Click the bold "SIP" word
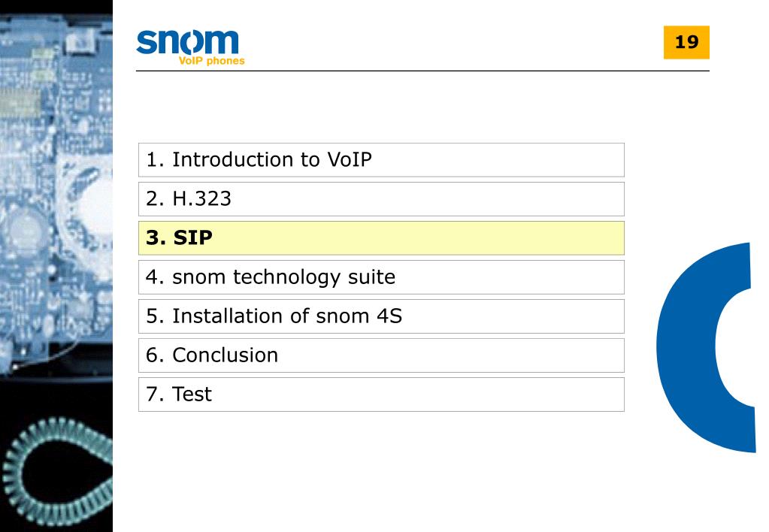Screen dimensions: 769x532 point(192,237)
